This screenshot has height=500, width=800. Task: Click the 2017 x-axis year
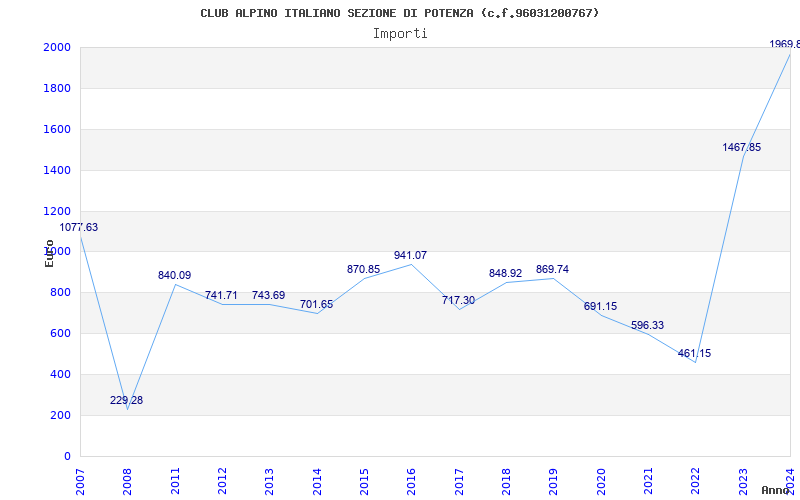click(459, 482)
